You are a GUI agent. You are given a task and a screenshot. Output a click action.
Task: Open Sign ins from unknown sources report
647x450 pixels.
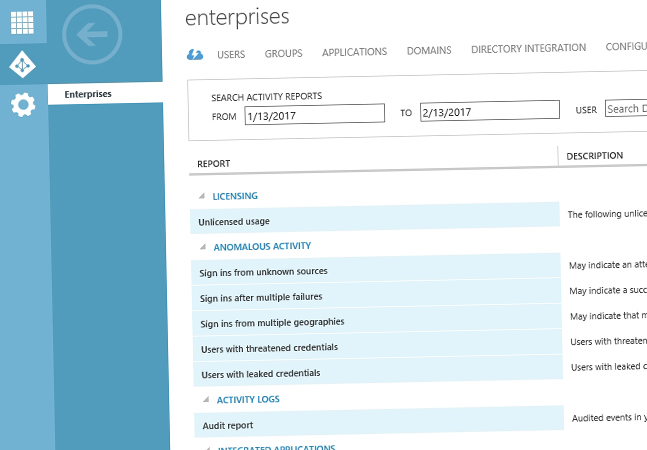tap(263, 271)
